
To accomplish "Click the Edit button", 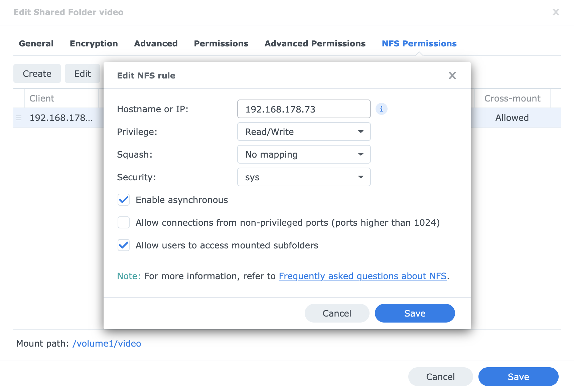I will (82, 73).
